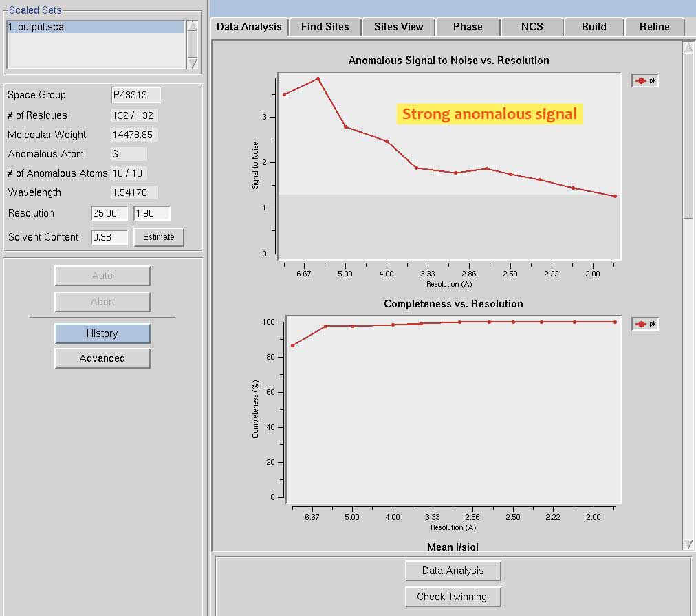Go to the Phase tab
This screenshot has width=696, height=616.
coord(468,27)
